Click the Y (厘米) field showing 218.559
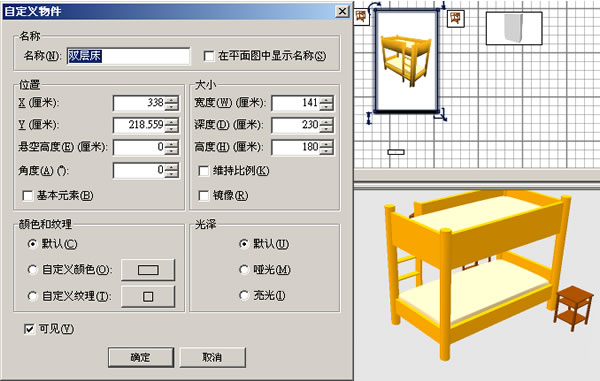Viewport: 600px width, 381px height. point(139,125)
